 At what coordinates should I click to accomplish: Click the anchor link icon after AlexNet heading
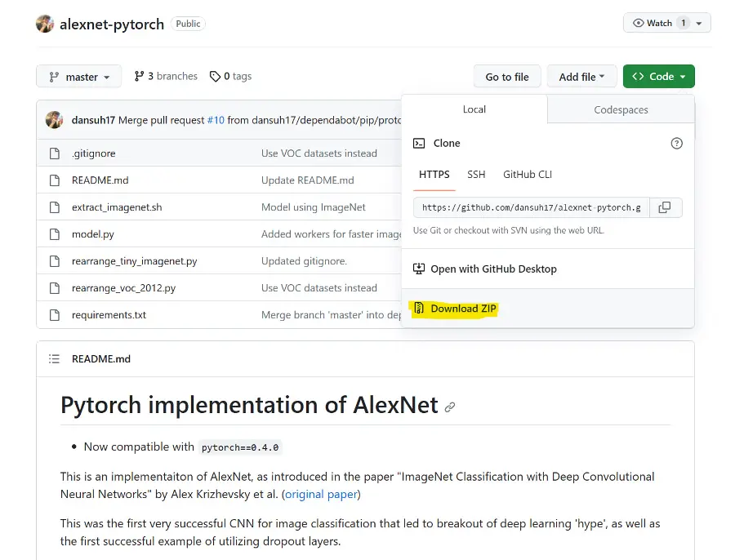click(450, 407)
